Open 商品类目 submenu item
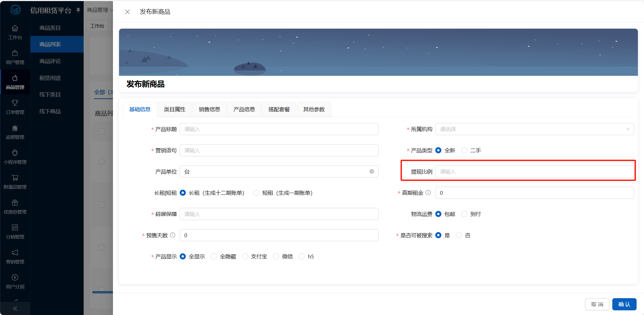 57,28
